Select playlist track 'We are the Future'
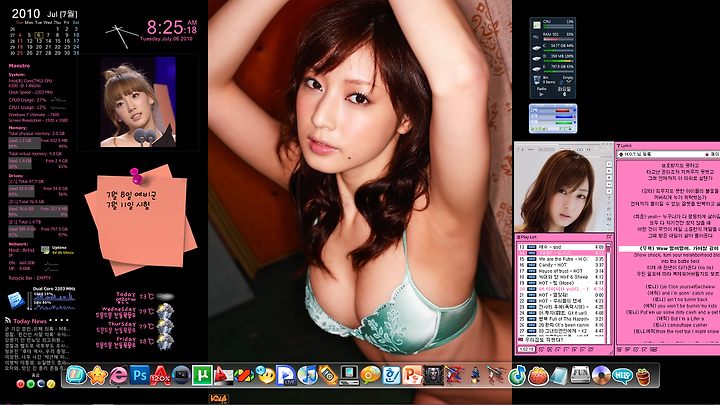This screenshot has height=405, width=720. coord(561,259)
